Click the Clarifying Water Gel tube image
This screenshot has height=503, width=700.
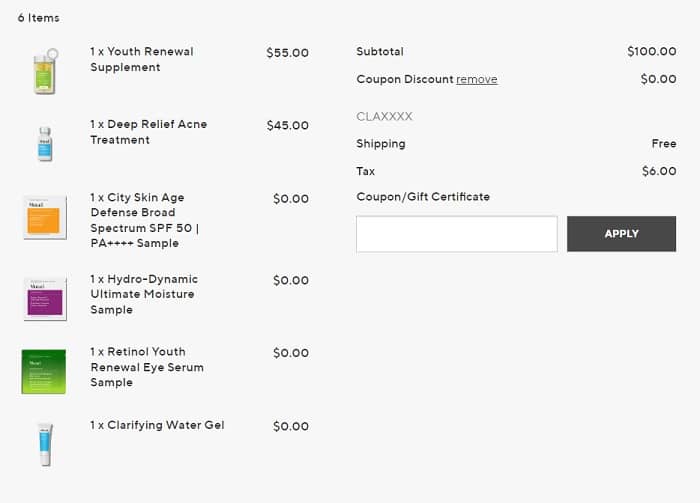pyautogui.click(x=44, y=444)
